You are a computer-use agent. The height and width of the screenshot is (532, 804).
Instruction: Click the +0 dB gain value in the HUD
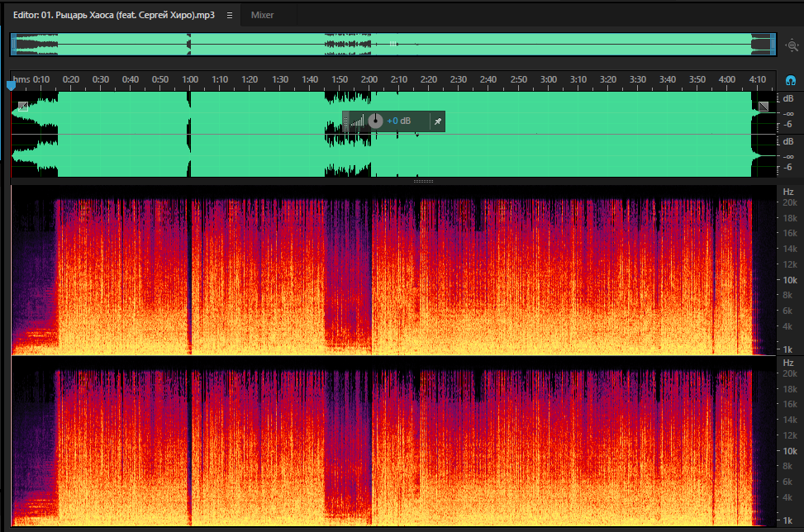[x=399, y=121]
